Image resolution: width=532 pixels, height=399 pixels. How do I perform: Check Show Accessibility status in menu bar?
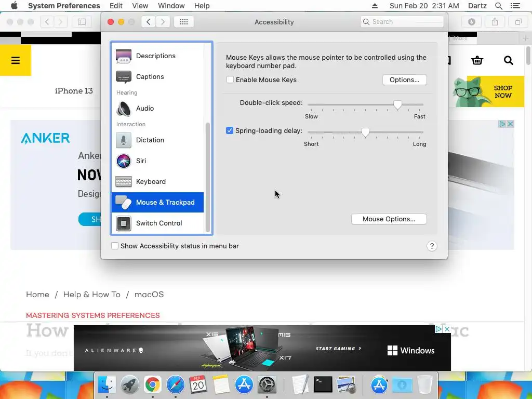[115, 246]
